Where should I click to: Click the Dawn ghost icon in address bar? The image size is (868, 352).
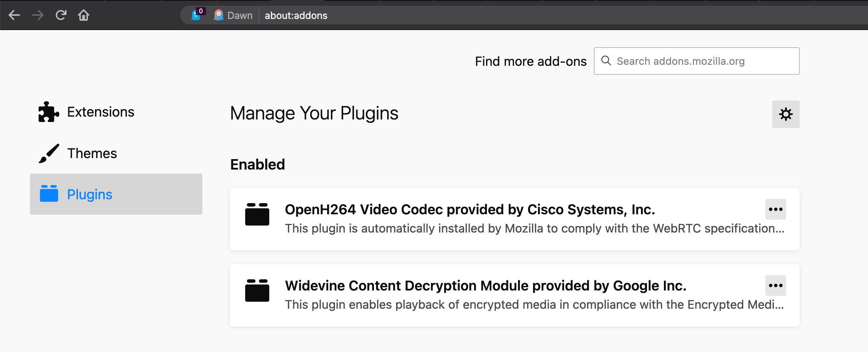tap(219, 15)
